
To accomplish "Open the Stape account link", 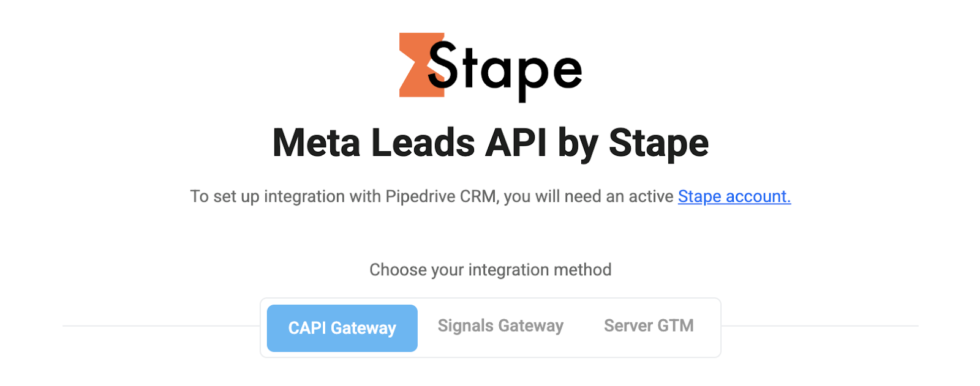I will click(734, 196).
